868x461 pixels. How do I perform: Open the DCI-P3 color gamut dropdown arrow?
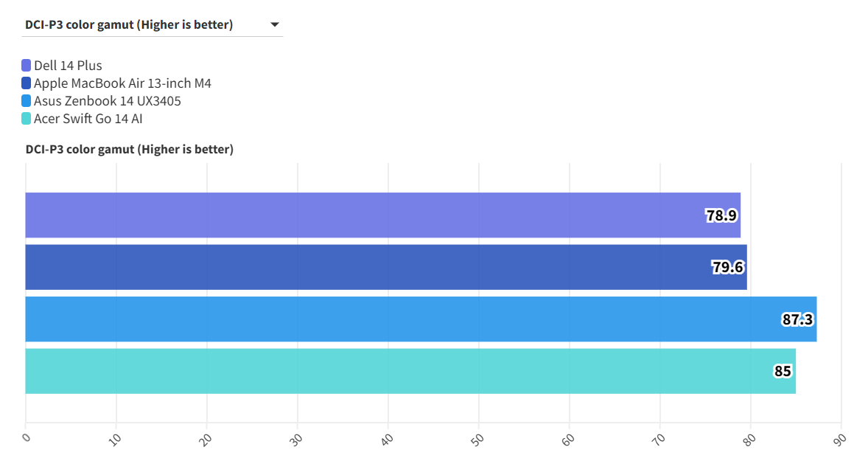(x=275, y=25)
